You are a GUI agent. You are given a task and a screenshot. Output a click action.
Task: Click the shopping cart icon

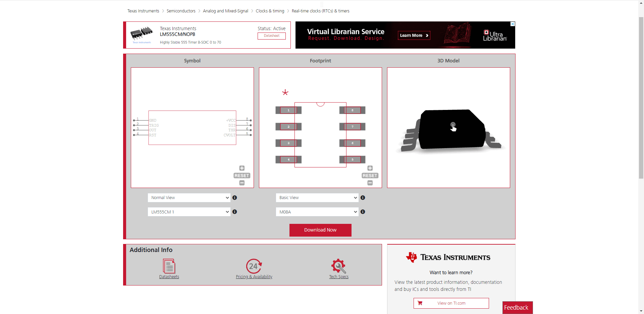click(420, 303)
